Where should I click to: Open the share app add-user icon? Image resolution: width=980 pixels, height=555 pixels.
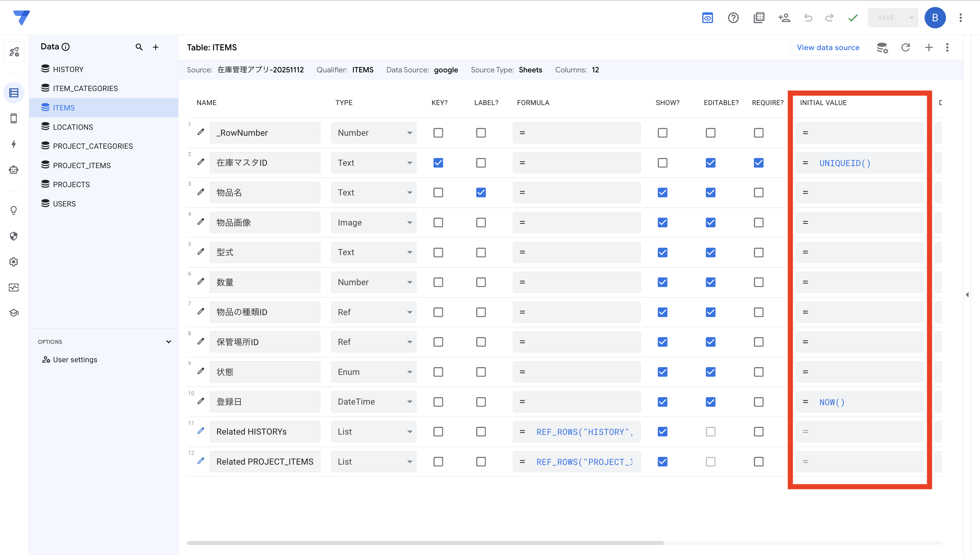point(784,18)
